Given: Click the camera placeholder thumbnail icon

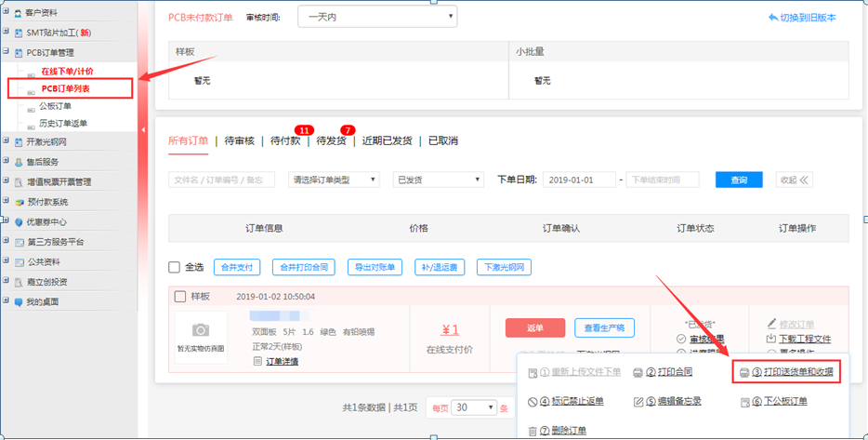Looking at the screenshot, I should click(x=201, y=330).
